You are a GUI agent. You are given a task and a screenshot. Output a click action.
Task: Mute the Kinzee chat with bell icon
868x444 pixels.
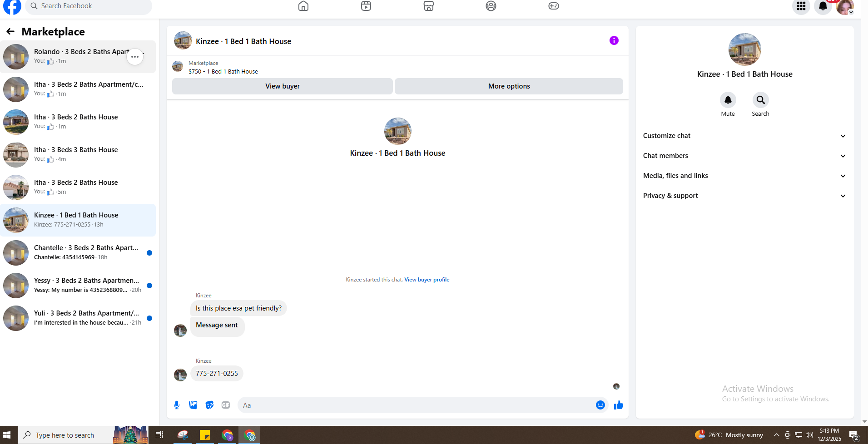click(728, 100)
